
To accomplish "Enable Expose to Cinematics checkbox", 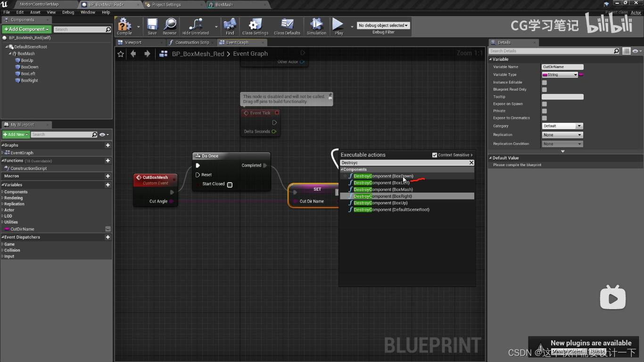I will (x=545, y=118).
